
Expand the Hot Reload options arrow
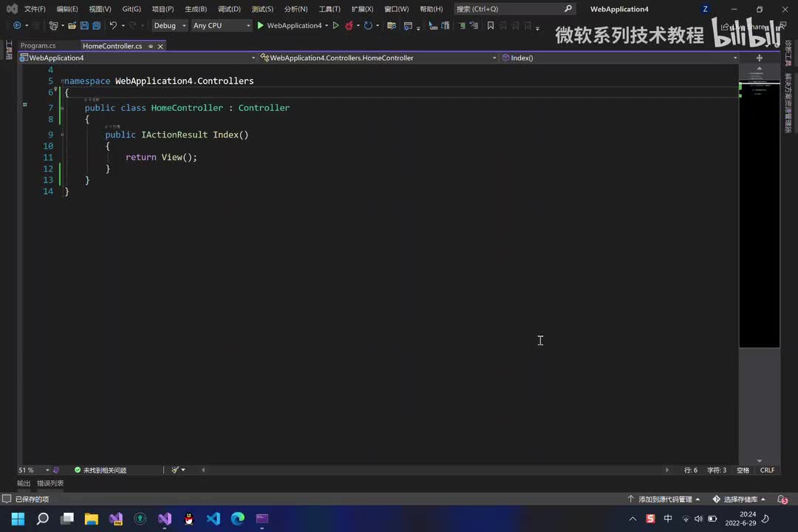tap(358, 25)
